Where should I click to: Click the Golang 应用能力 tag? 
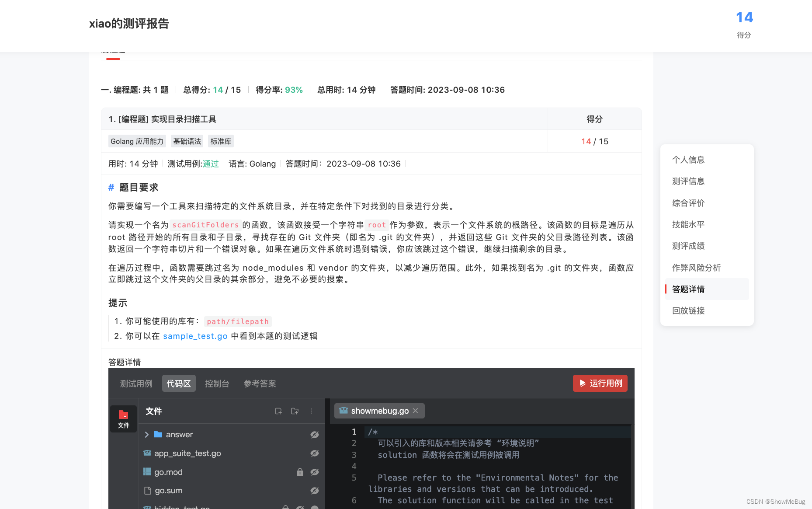137,141
